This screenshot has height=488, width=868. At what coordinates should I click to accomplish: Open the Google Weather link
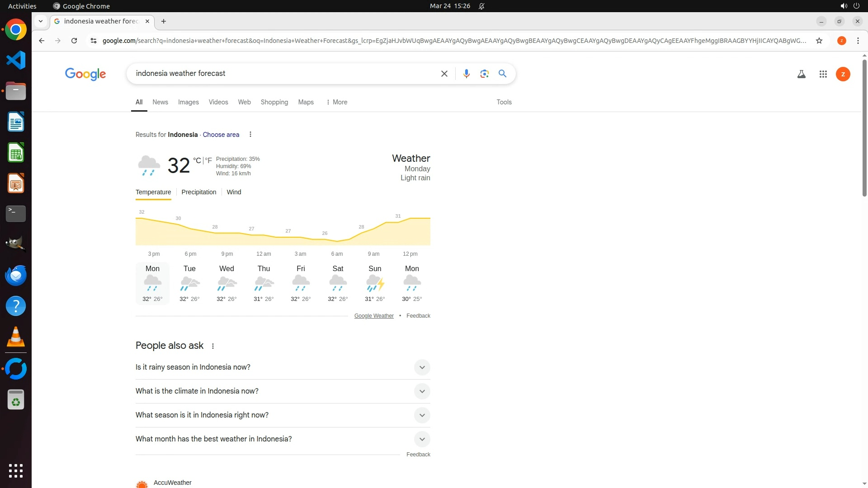[x=373, y=316]
